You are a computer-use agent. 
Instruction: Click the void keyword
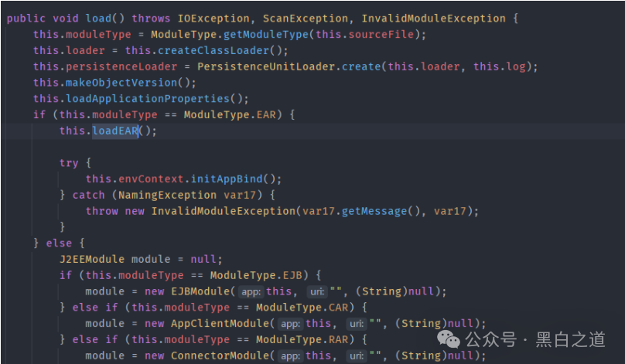66,19
